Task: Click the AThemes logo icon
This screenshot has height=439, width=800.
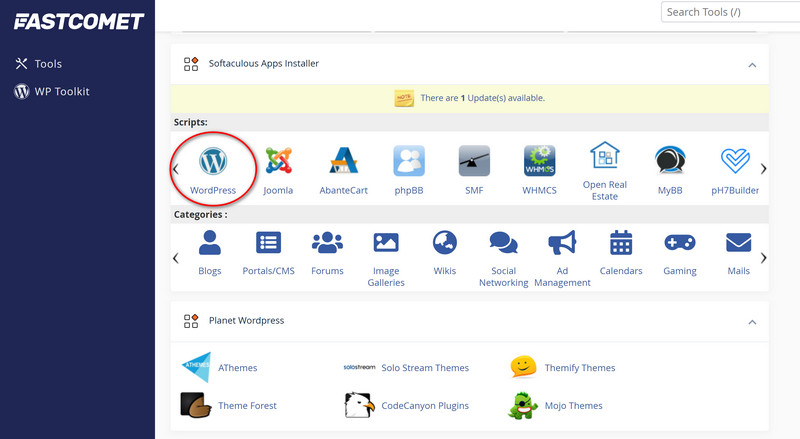Action: (196, 367)
